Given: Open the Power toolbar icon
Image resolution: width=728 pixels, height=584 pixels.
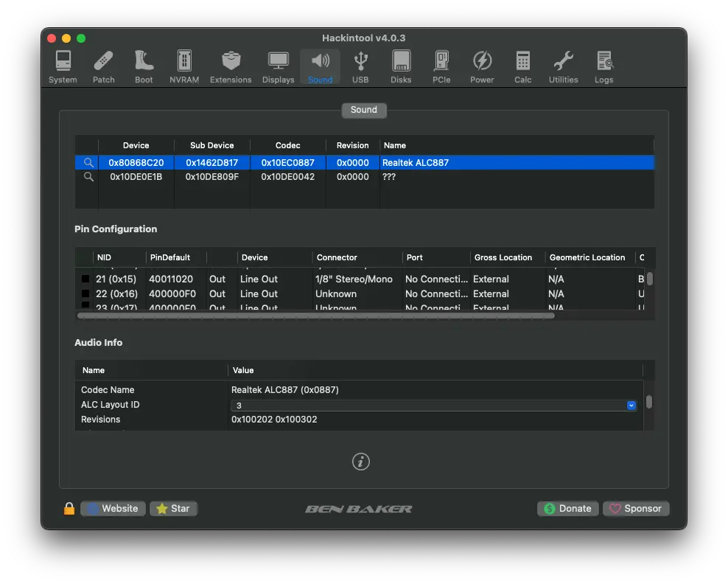Looking at the screenshot, I should coord(482,61).
